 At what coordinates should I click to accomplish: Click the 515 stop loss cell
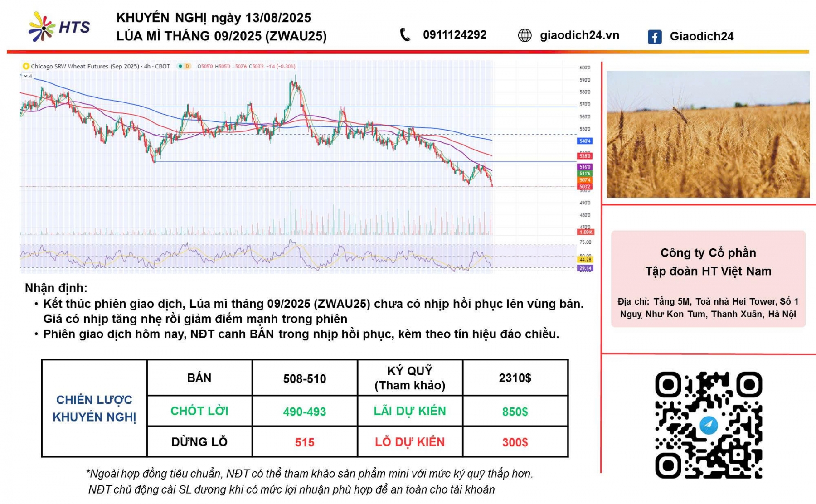(x=305, y=442)
